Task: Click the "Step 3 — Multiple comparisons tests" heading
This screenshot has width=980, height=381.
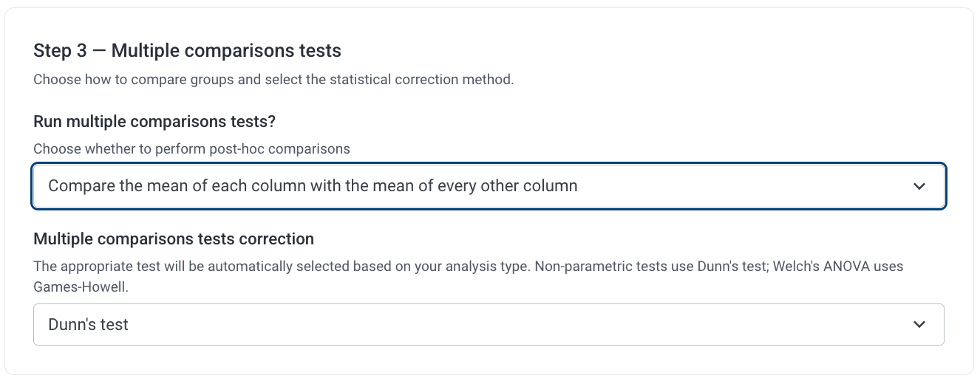Action: pyautogui.click(x=187, y=51)
